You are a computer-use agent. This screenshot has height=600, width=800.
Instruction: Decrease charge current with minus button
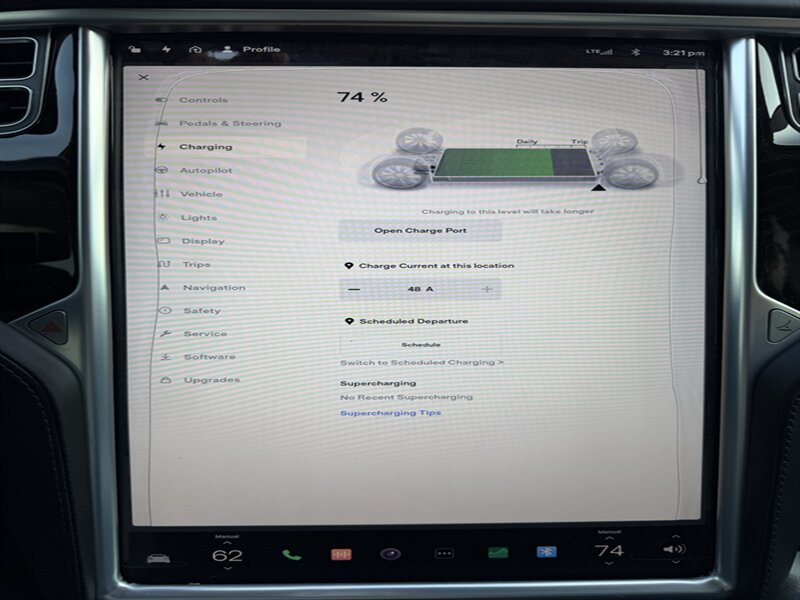354,289
